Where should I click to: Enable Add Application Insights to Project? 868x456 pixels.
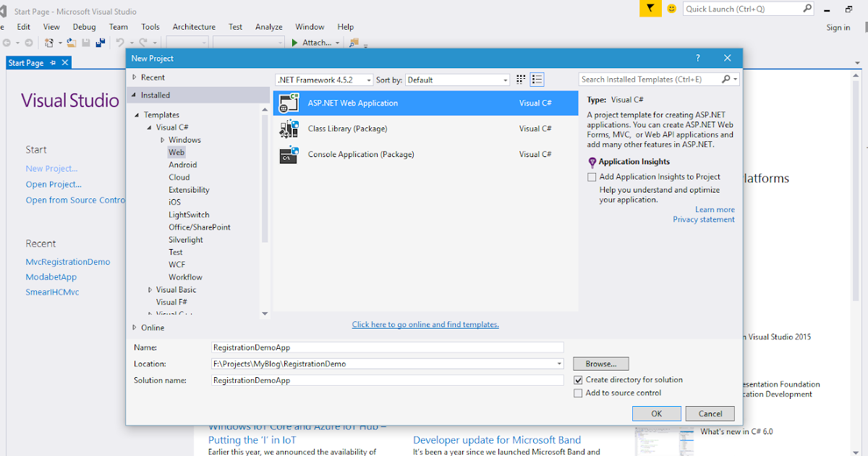tap(592, 177)
